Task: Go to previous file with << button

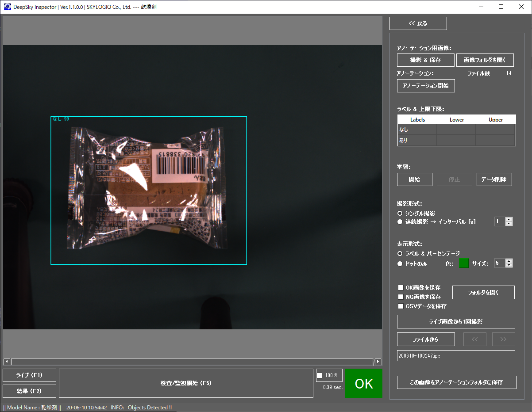Action: pos(475,340)
